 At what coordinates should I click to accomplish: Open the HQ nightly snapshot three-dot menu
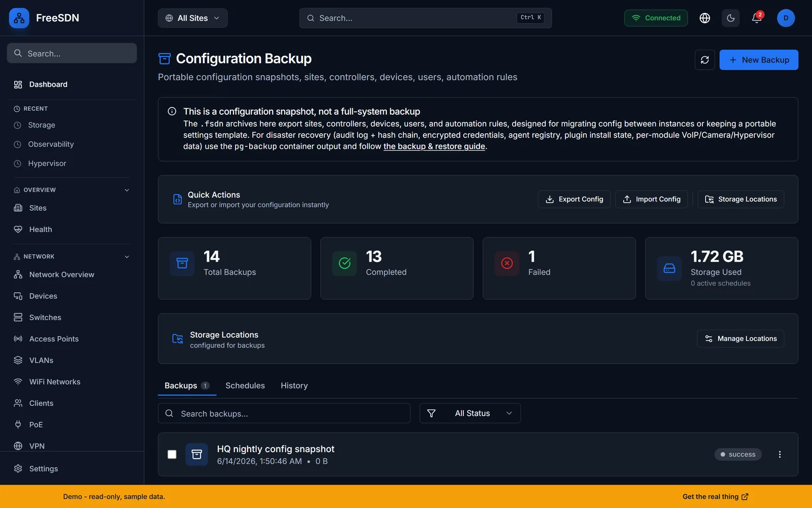click(780, 454)
